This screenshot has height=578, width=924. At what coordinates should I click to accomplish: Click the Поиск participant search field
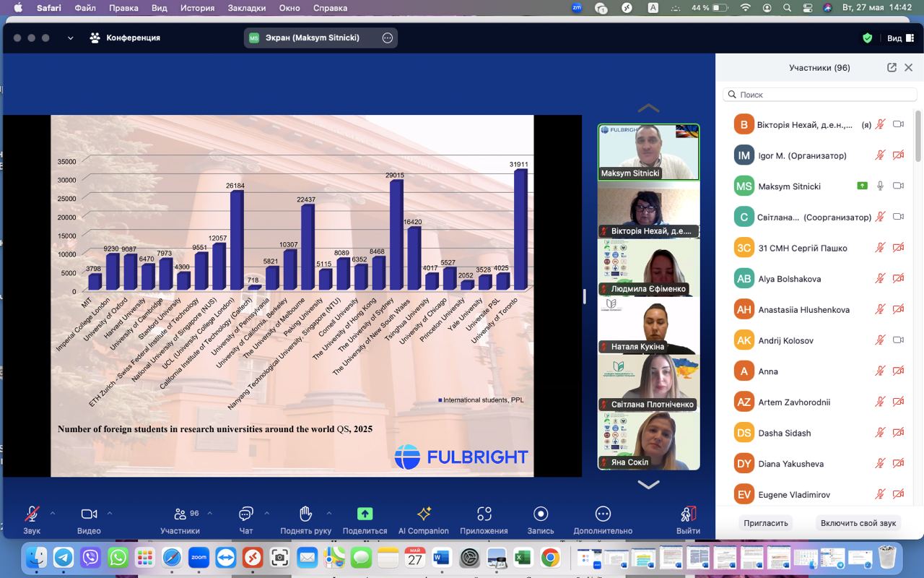click(819, 95)
